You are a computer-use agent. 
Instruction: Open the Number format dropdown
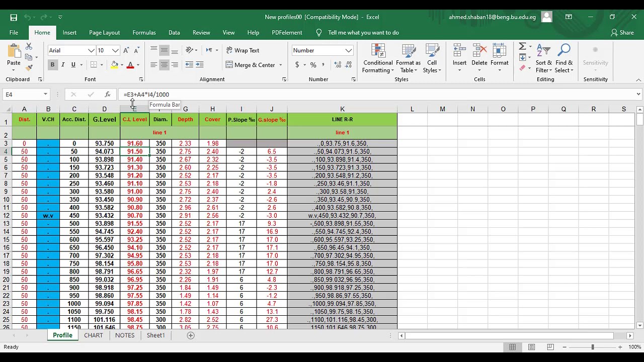point(348,50)
